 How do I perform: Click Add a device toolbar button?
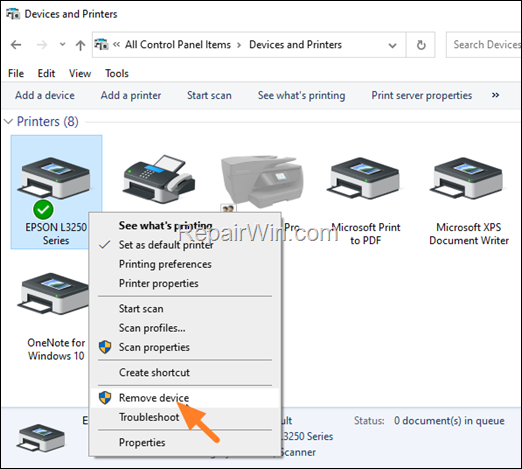45,95
